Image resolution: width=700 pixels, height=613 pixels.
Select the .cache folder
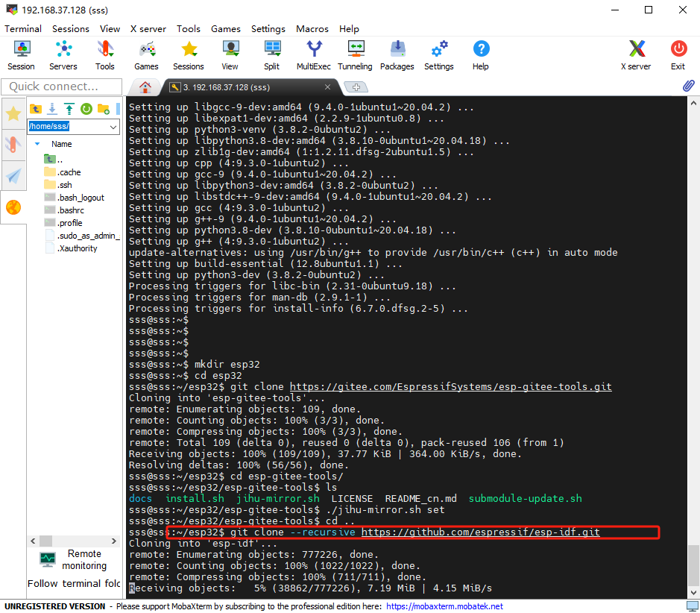63,172
